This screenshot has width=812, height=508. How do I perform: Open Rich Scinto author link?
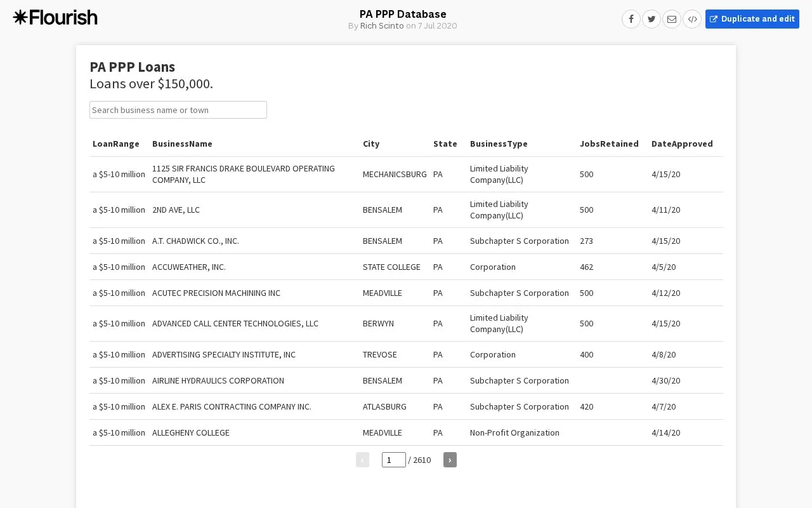(382, 26)
